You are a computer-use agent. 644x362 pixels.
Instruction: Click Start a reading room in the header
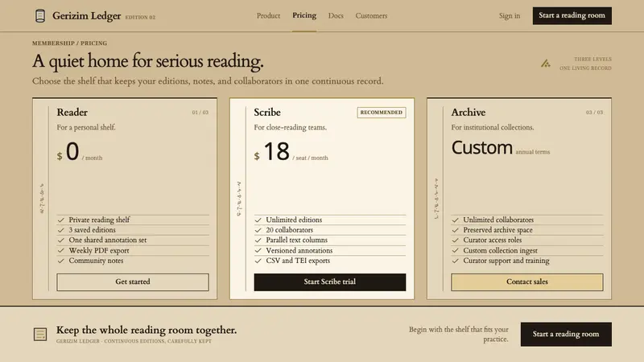[x=572, y=15]
